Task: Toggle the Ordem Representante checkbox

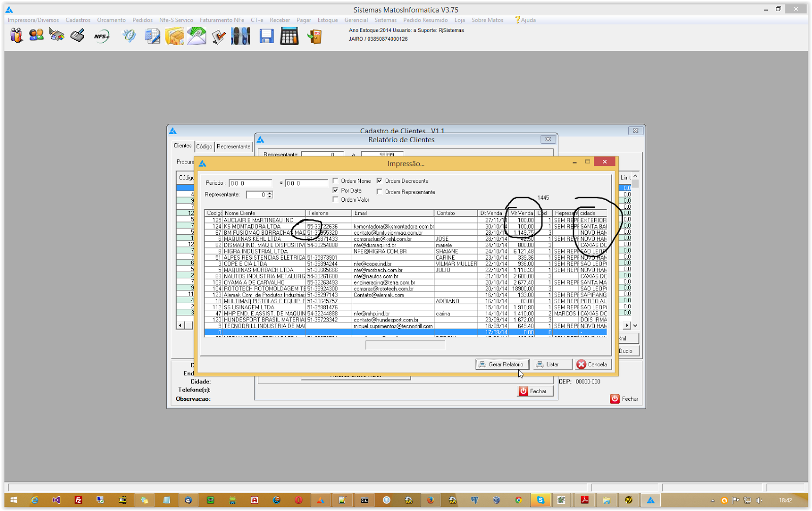Action: [380, 191]
